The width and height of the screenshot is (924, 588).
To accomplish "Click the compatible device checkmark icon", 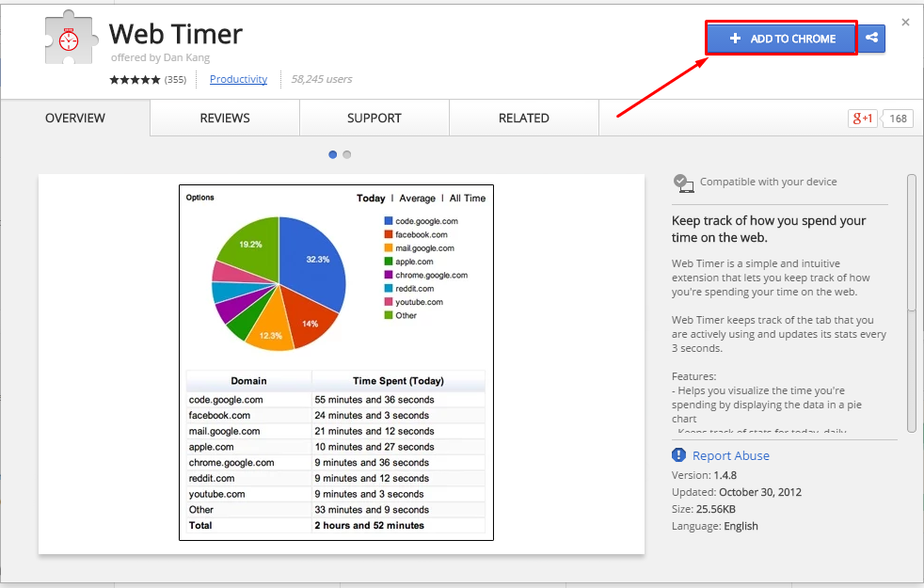I will (x=683, y=183).
